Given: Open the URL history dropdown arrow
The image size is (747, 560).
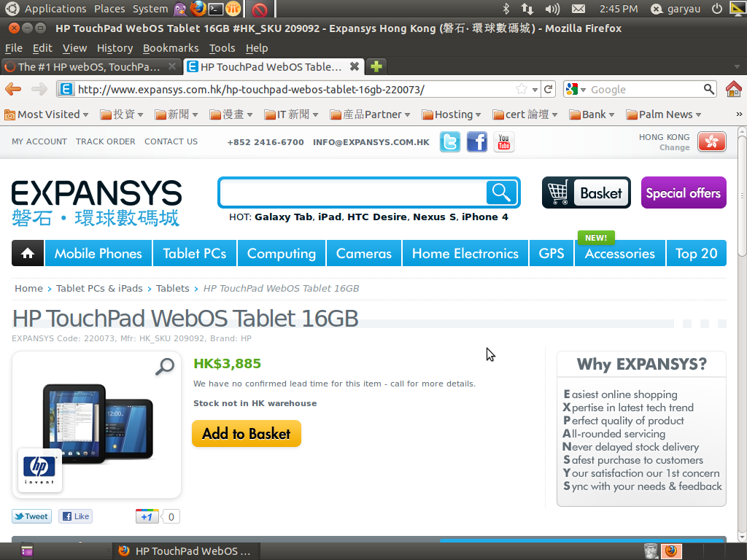Looking at the screenshot, I should [x=535, y=90].
